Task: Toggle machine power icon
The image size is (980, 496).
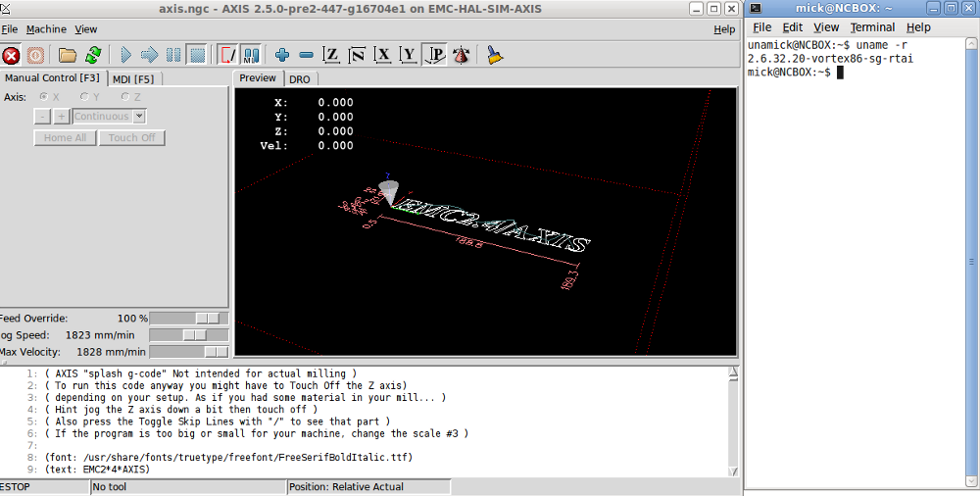Action: point(35,55)
